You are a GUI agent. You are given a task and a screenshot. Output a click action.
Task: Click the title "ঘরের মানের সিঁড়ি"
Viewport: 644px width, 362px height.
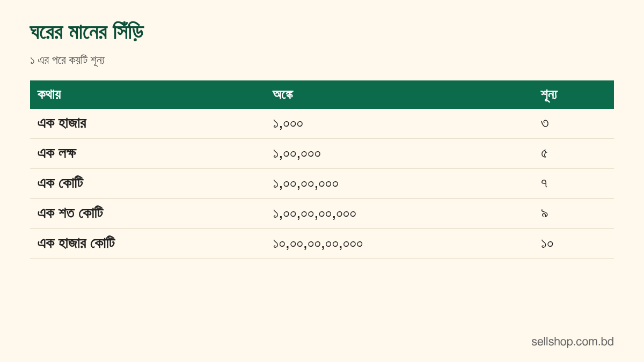87,32
